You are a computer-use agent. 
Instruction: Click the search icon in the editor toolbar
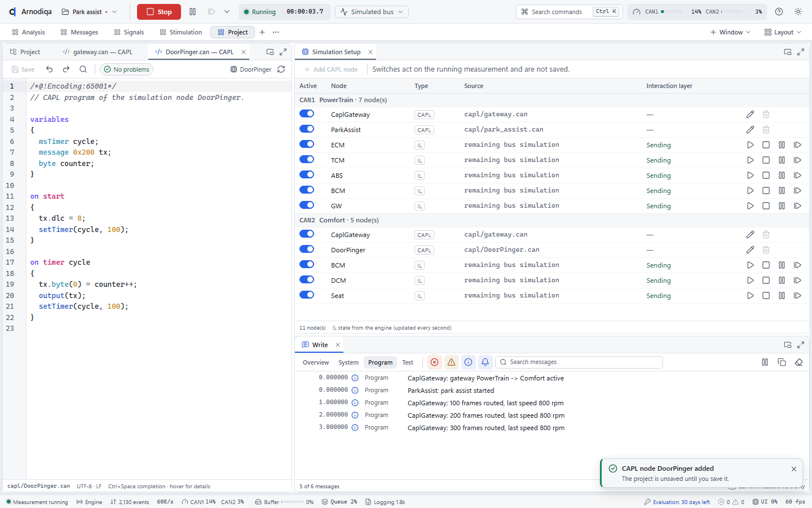point(83,69)
